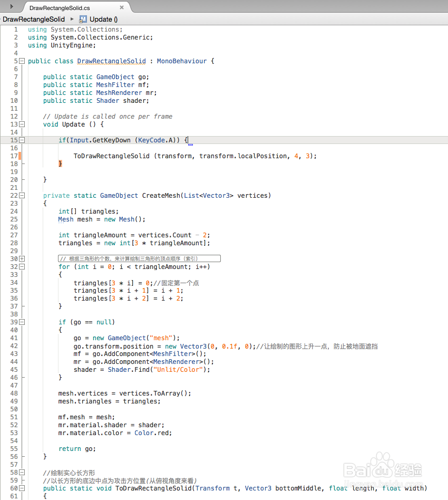
Task: Open the DrawRectangleSolid breadcrumb entry
Action: coord(33,19)
